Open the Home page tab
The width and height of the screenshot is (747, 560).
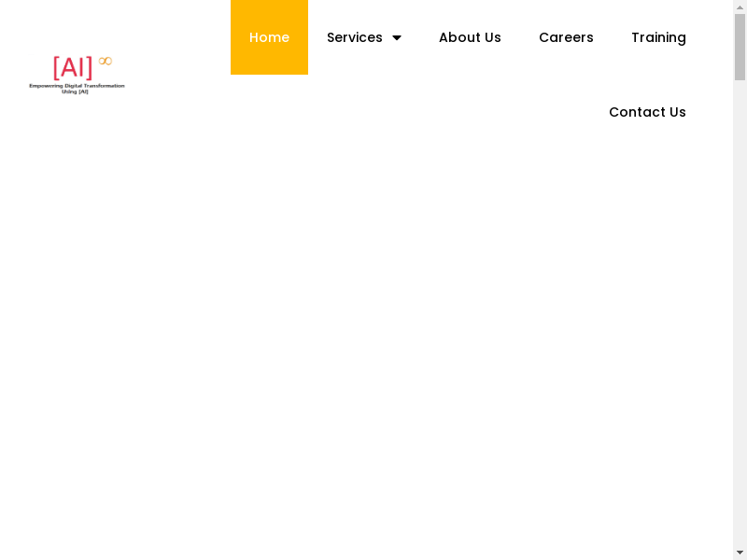[269, 37]
